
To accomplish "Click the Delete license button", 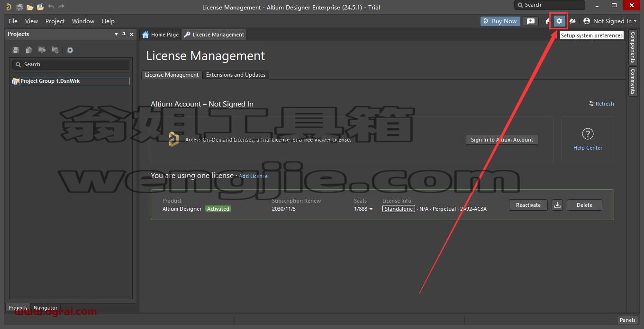I will click(x=584, y=205).
